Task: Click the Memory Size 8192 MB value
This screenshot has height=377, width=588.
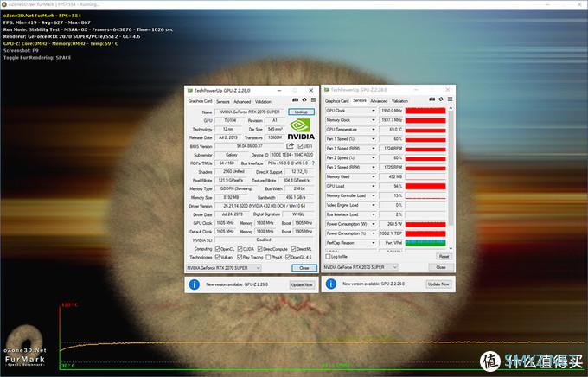Action: (232, 197)
